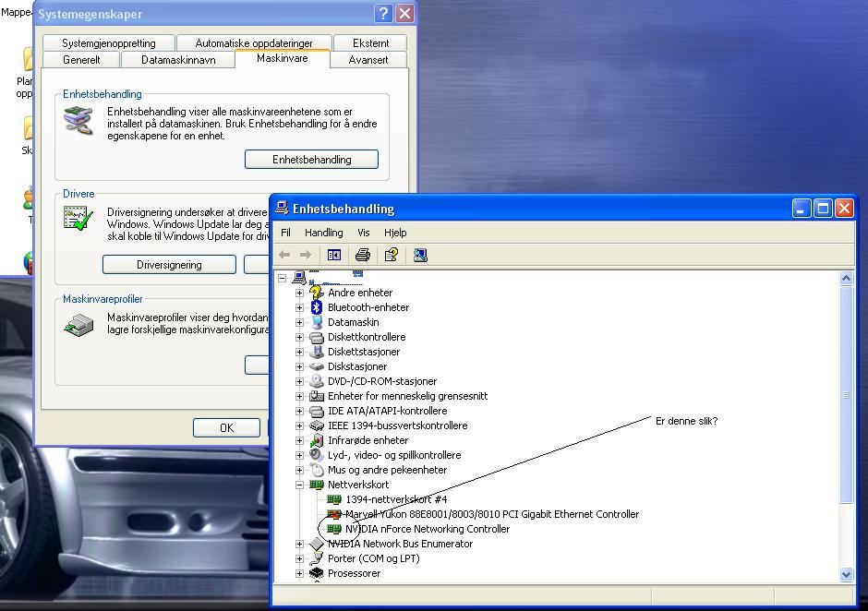This screenshot has width=868, height=611.
Task: Click OK in Systemegenskaper dialog
Action: pos(226,428)
